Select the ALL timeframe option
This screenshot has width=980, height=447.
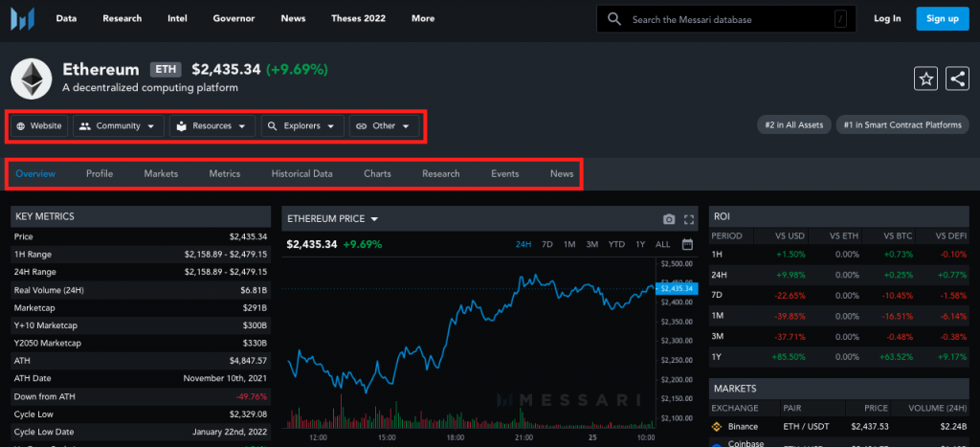click(662, 244)
